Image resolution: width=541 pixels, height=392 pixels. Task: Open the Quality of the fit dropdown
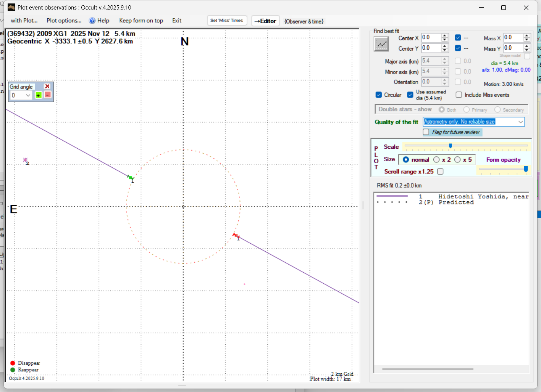[520, 122]
